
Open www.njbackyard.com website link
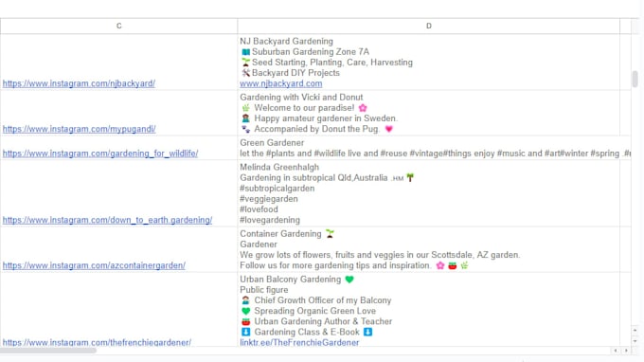[x=281, y=83]
